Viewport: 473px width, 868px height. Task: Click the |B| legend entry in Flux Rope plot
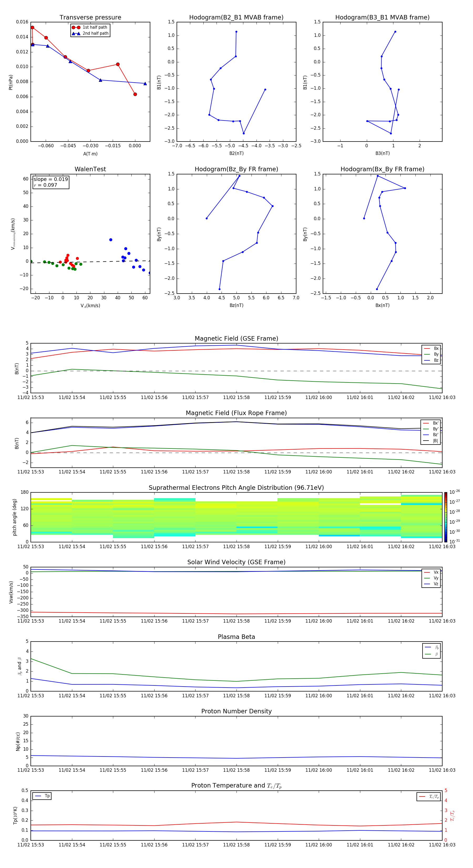(x=431, y=441)
